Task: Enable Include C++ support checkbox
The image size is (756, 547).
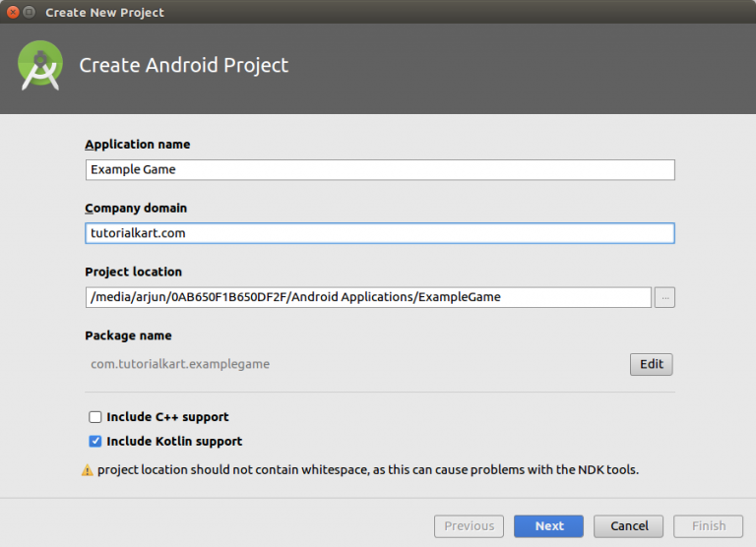Action: coord(94,417)
